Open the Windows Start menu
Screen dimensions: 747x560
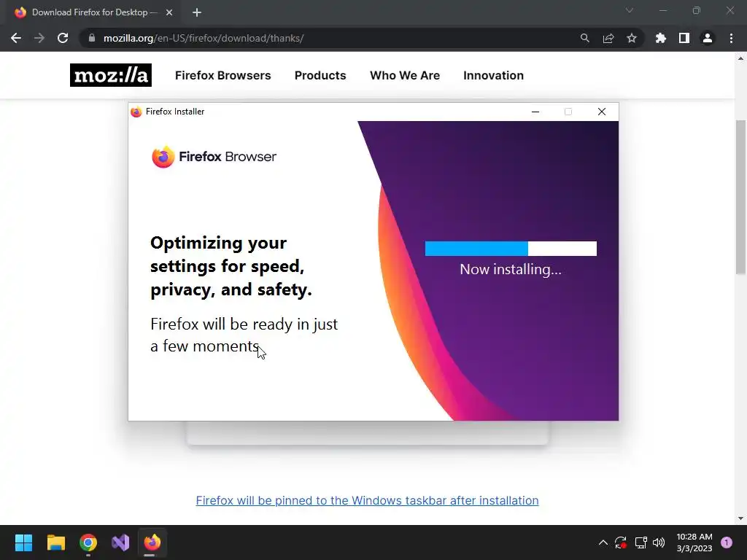(x=23, y=542)
